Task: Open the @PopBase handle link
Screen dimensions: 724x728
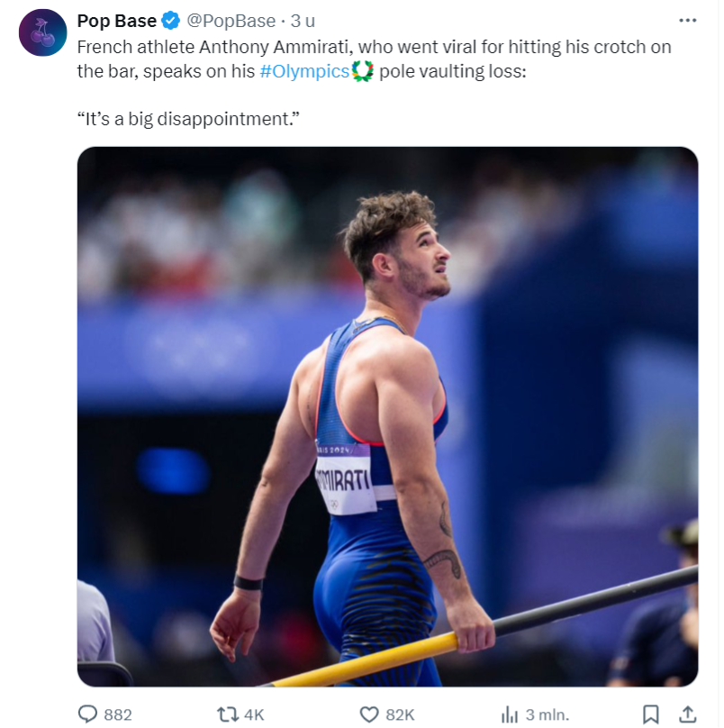Action: 231,21
